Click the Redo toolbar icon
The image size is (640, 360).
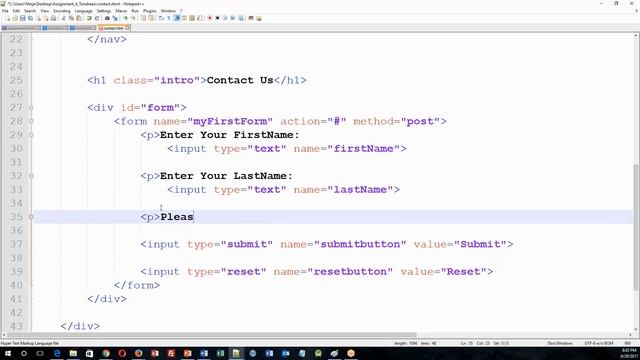coord(97,18)
